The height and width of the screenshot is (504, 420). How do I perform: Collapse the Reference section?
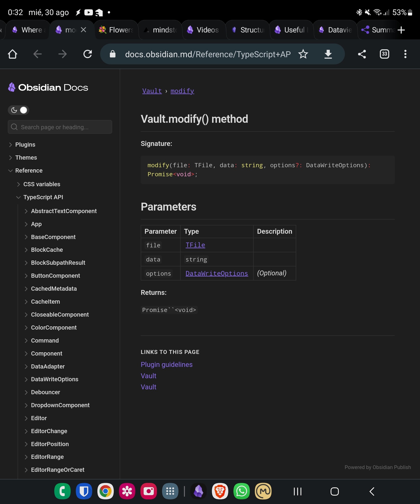tap(10, 170)
